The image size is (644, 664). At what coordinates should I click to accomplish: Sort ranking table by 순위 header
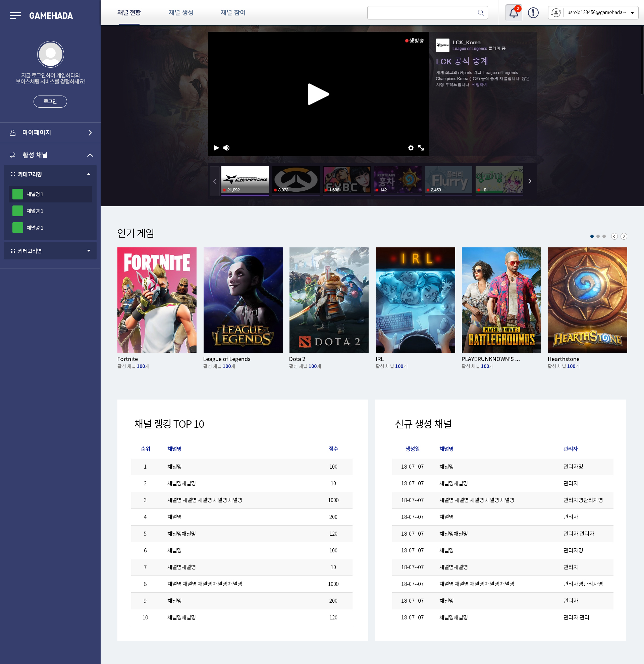146,448
